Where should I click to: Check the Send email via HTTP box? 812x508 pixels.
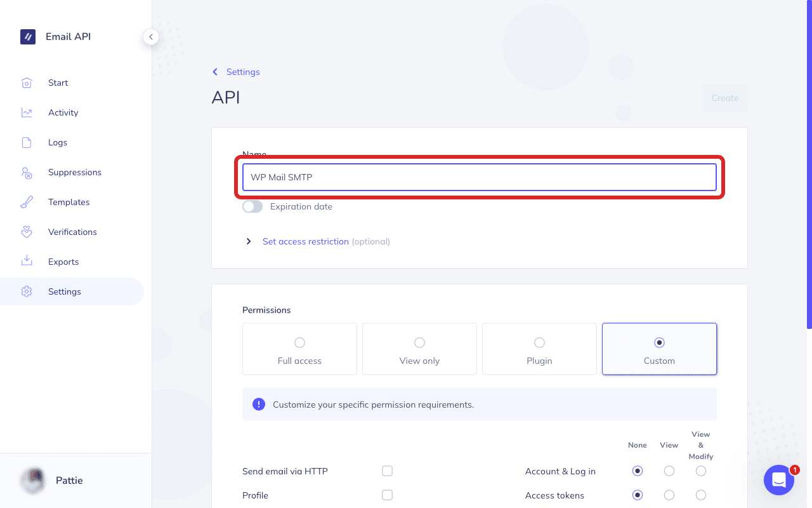click(x=388, y=471)
